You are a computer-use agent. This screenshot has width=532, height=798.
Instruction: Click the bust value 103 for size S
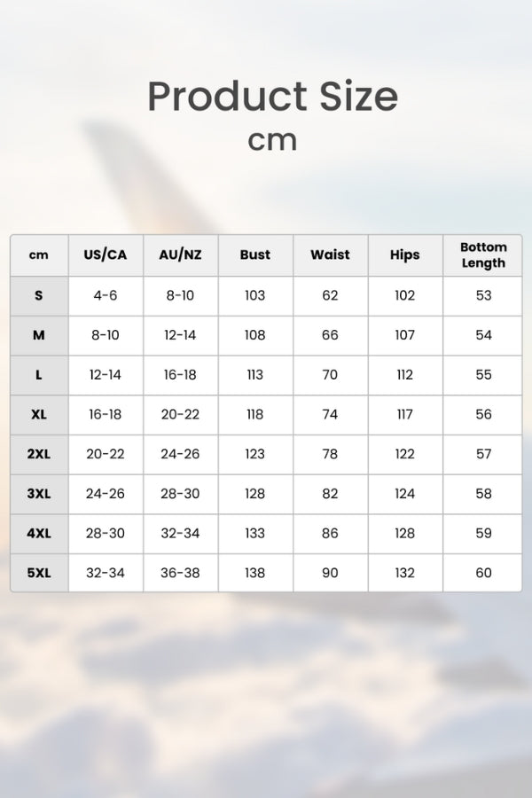(255, 295)
